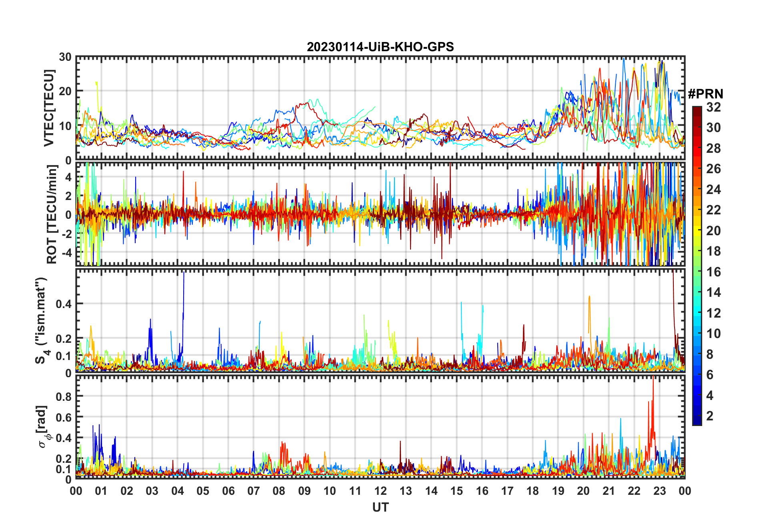Image resolution: width=761 pixels, height=532 pixels.
Task: Click the sigma phi [rad] axis label
Action: pyautogui.click(x=43, y=426)
